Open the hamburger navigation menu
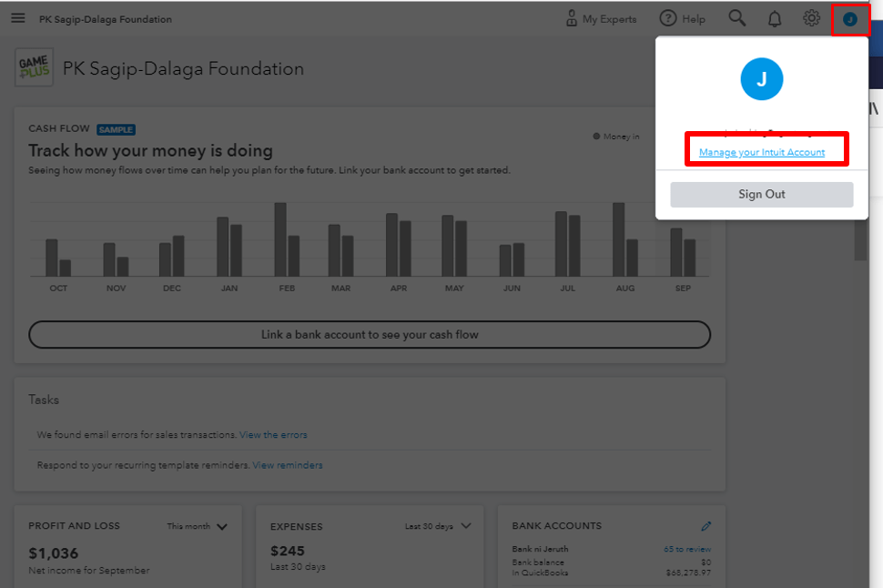 18,18
